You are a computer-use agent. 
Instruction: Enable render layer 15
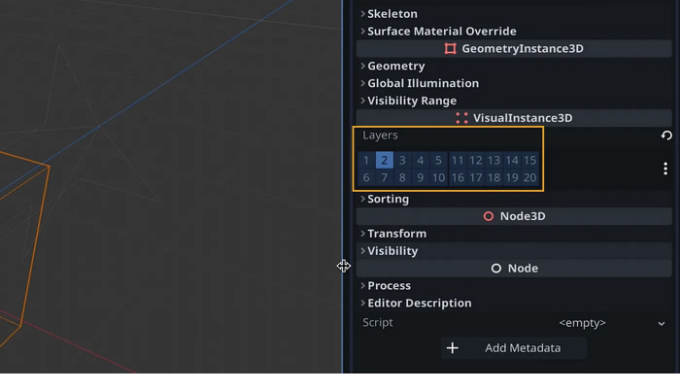(530, 160)
